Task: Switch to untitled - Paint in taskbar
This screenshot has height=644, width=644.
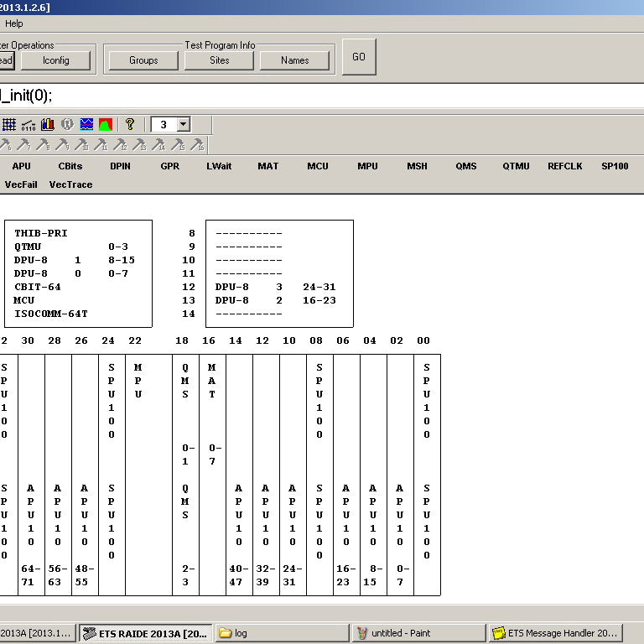Action: click(419, 633)
